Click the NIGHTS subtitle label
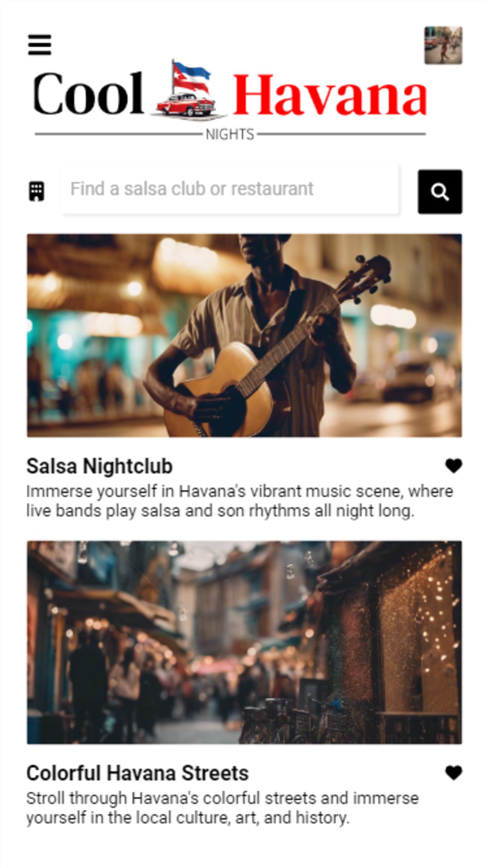The image size is (488, 868). [x=230, y=134]
